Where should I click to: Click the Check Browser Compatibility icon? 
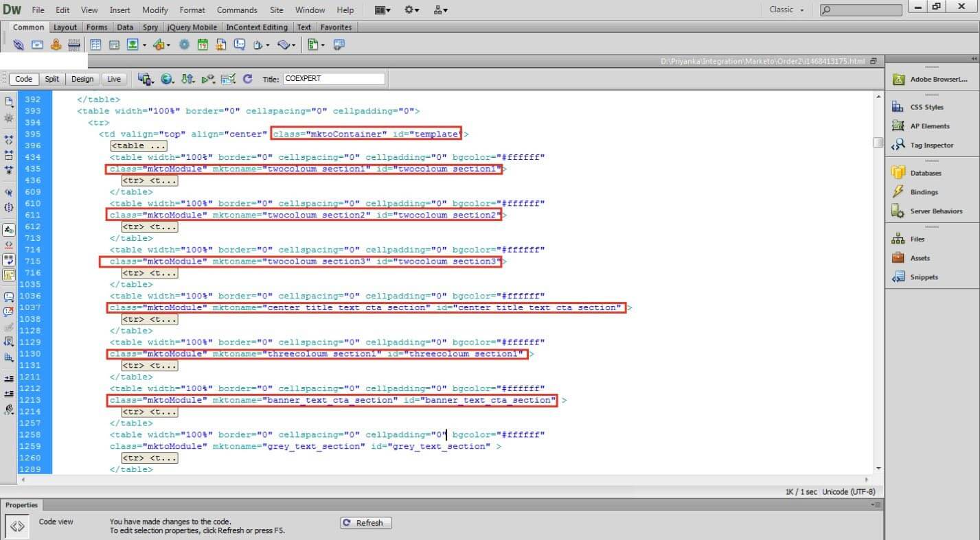click(229, 79)
